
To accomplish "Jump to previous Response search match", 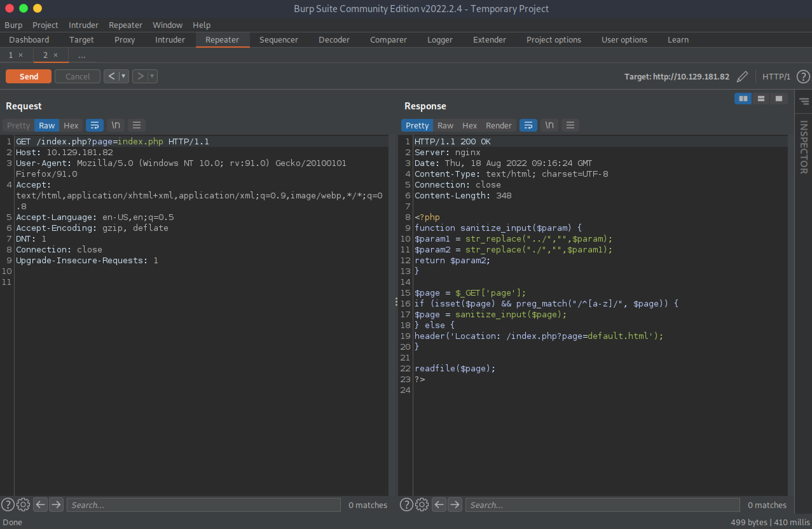I will point(439,505).
